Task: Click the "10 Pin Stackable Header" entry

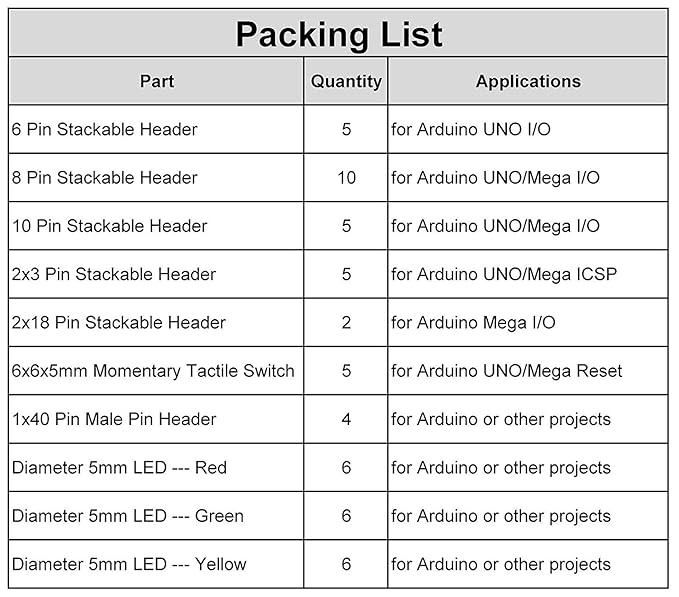Action: (x=110, y=226)
